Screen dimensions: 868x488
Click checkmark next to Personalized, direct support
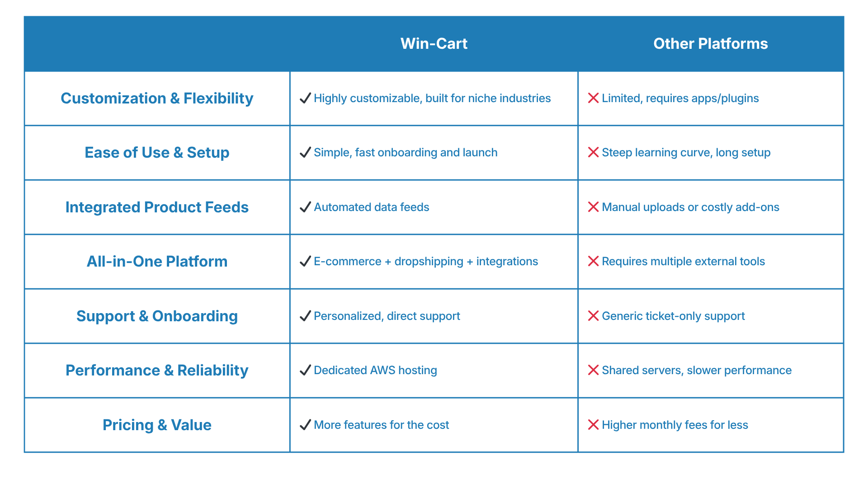click(306, 316)
